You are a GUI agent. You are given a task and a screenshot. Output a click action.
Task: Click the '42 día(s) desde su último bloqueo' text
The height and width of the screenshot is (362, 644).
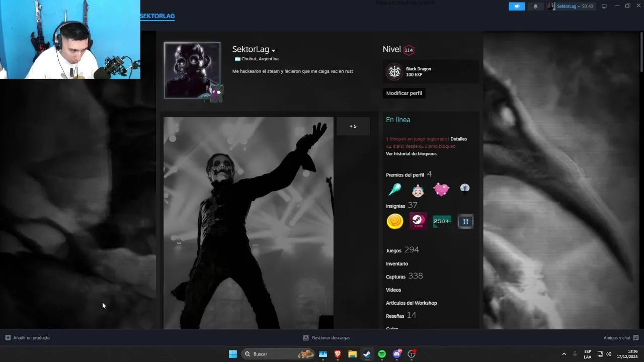point(421,146)
